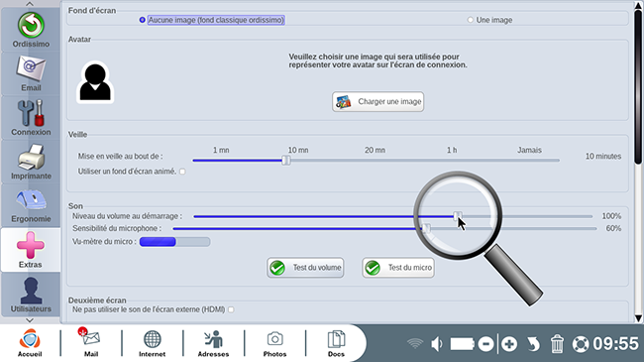The height and width of the screenshot is (362, 644).
Task: Open the Docs application
Action: pos(336,343)
